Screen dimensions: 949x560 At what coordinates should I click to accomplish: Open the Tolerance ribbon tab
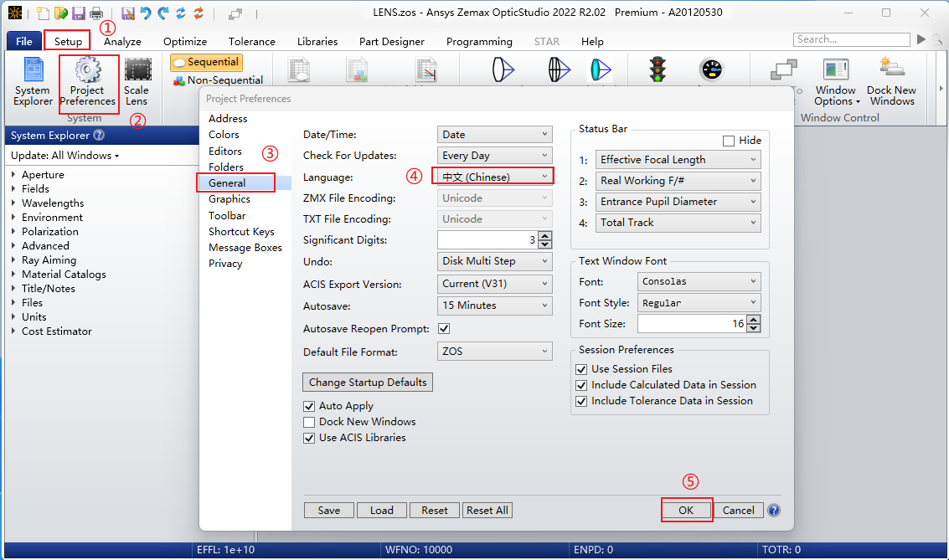[252, 41]
